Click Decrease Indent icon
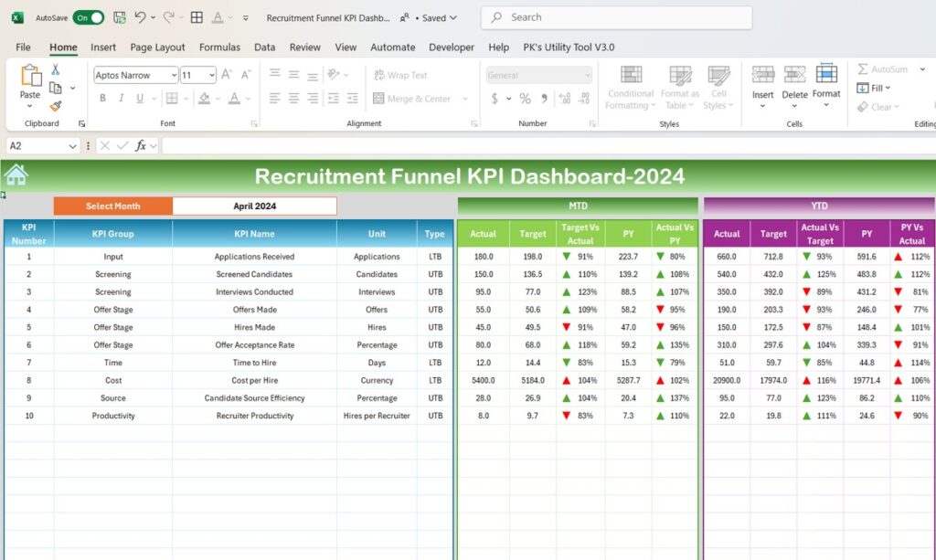 tap(333, 99)
